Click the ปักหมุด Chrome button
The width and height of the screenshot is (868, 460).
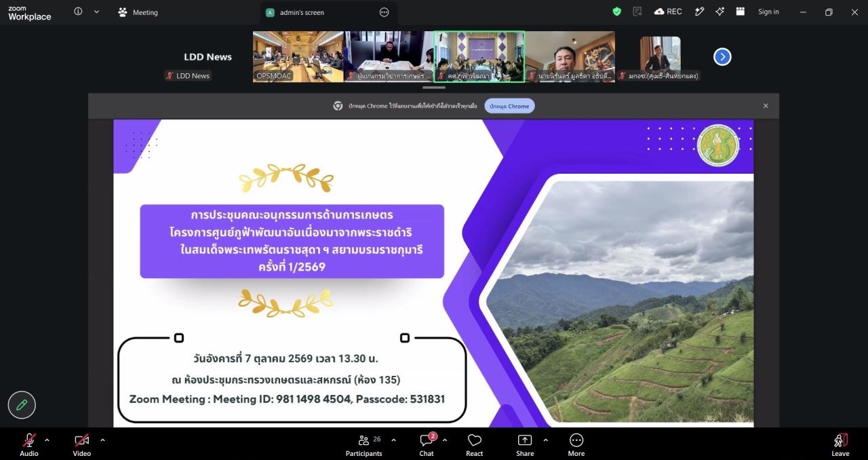click(509, 106)
